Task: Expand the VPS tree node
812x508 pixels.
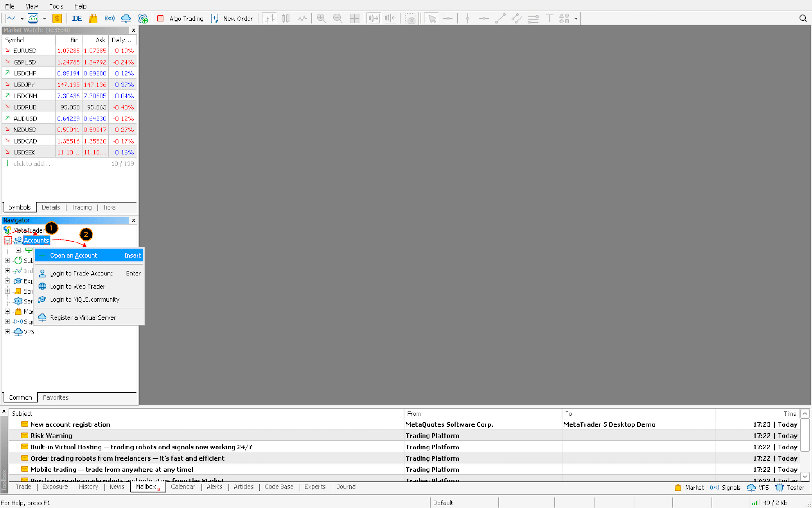Action: tap(8, 331)
